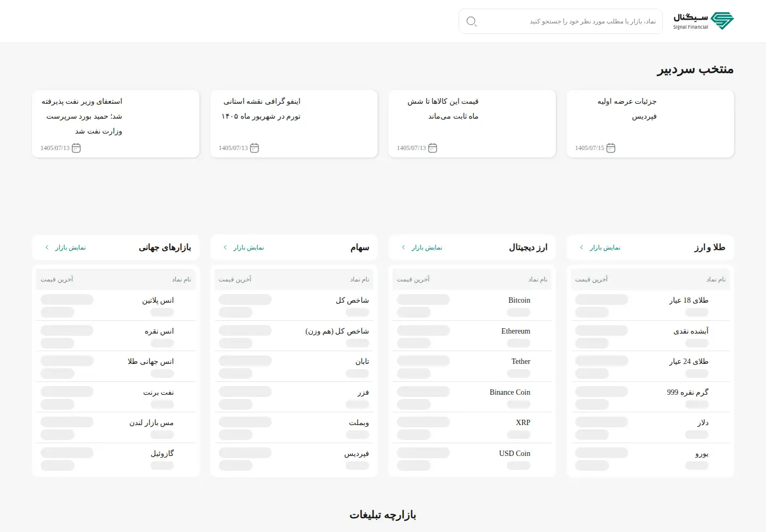The width and height of the screenshot is (766, 532).
Task: Select the شاخص کل (هم وزن) row
Action: coord(294,336)
